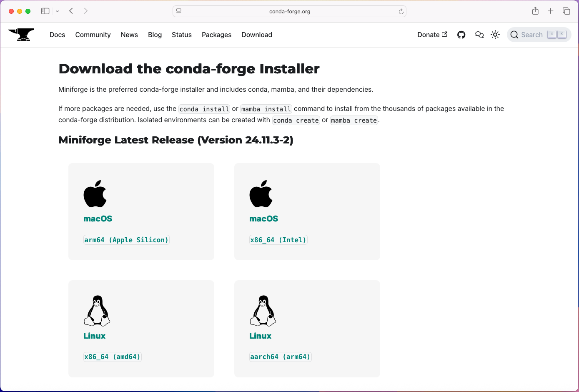
Task: Click the "conda create" code text
Action: [x=296, y=120]
